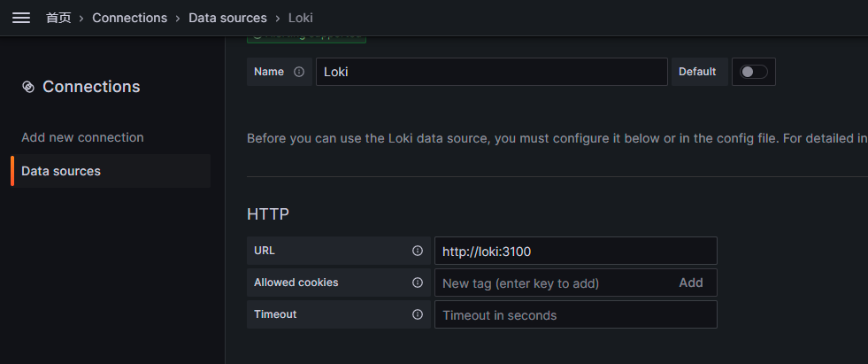This screenshot has height=364, width=868.
Task: Open the hamburger navigation menu
Action: pos(21,18)
